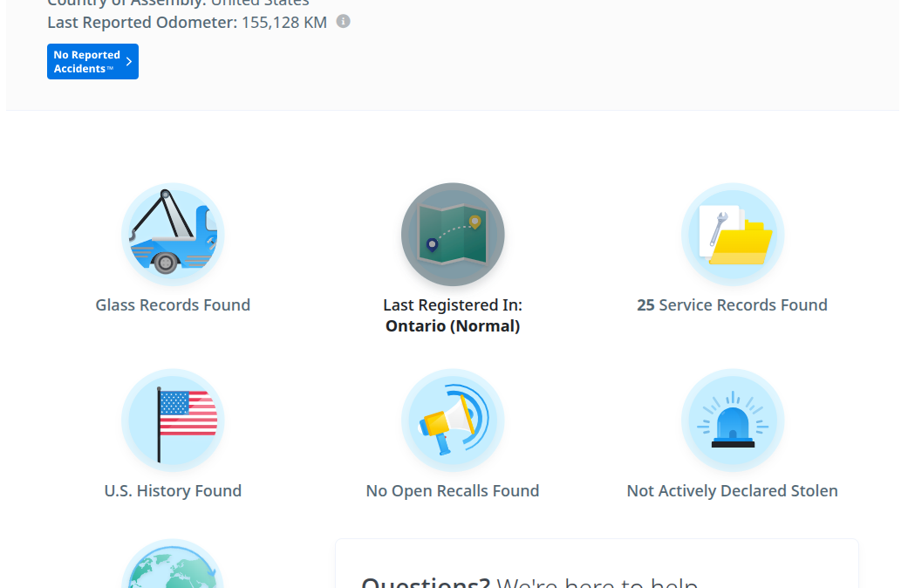
Task: Click Not Actively Declared Stolen label
Action: click(x=732, y=490)
